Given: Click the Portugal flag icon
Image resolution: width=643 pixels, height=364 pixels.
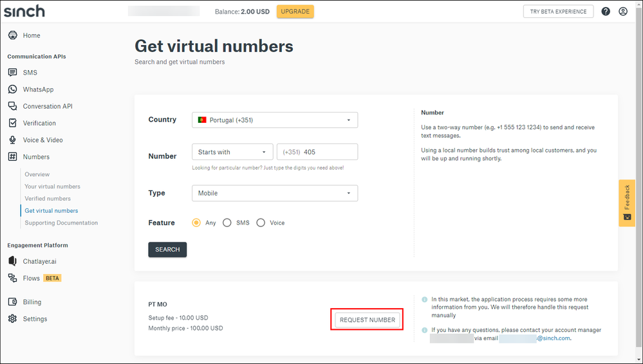Looking at the screenshot, I should (202, 120).
